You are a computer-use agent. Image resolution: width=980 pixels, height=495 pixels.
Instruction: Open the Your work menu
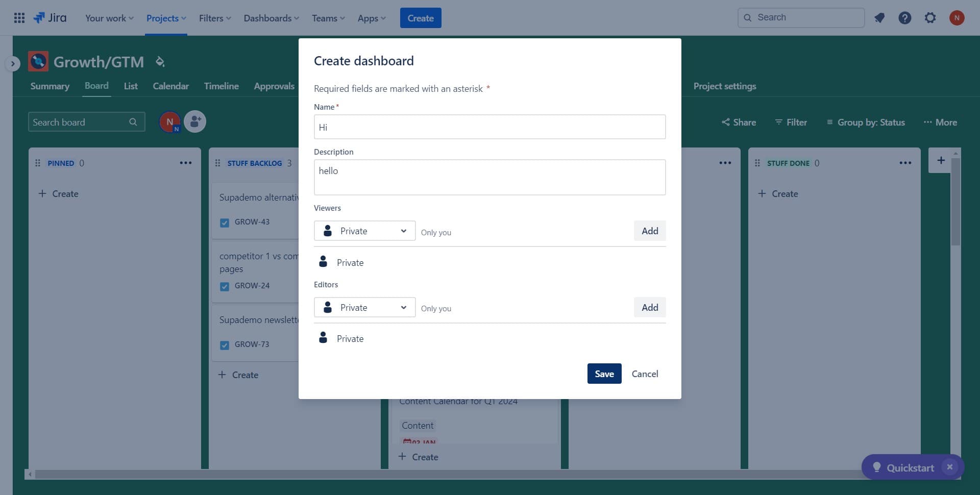coord(109,18)
